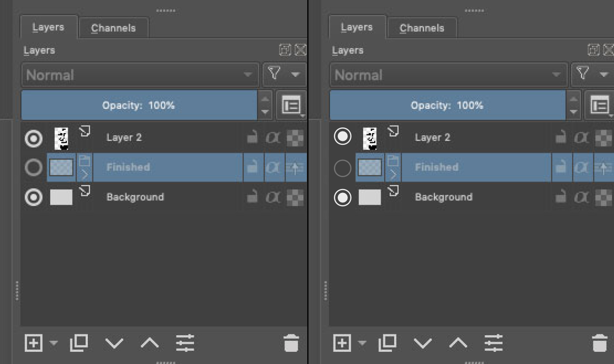Switch to Channels tab in left panel

click(113, 28)
